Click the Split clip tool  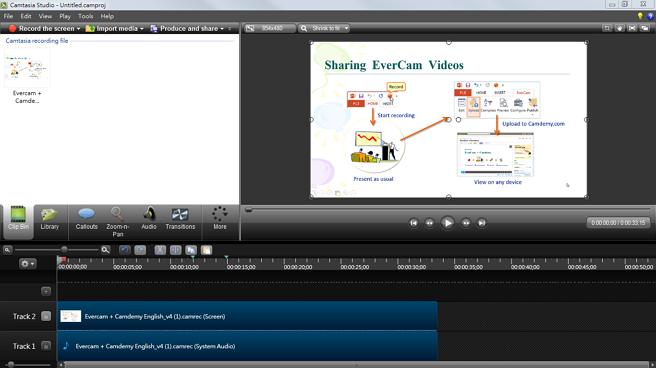coord(176,250)
